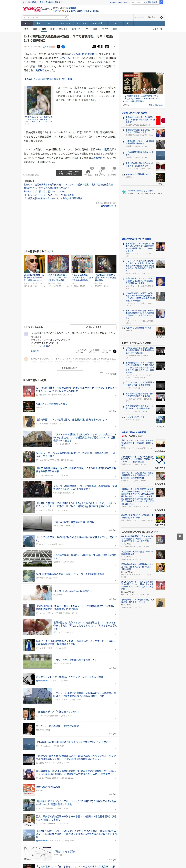Share the article on Facebook

(63, 47)
